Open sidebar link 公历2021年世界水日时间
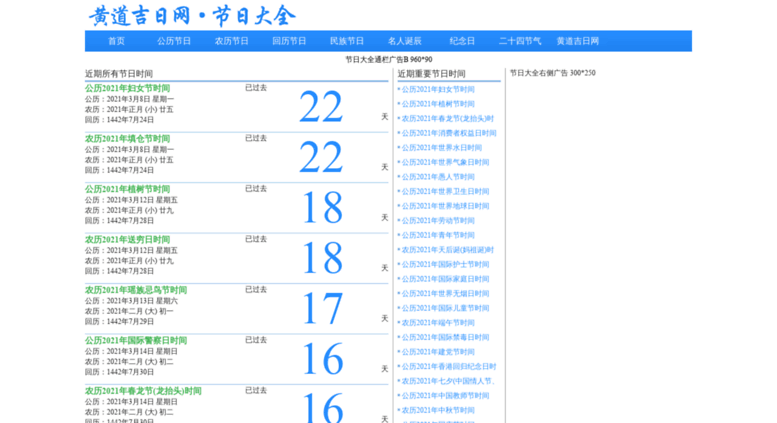The width and height of the screenshot is (777, 423). coord(442,148)
